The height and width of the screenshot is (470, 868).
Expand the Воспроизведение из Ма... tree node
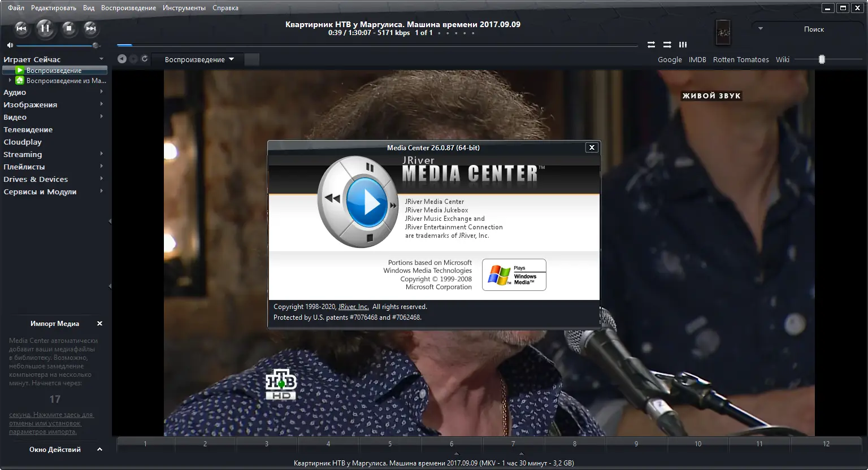tap(10, 80)
